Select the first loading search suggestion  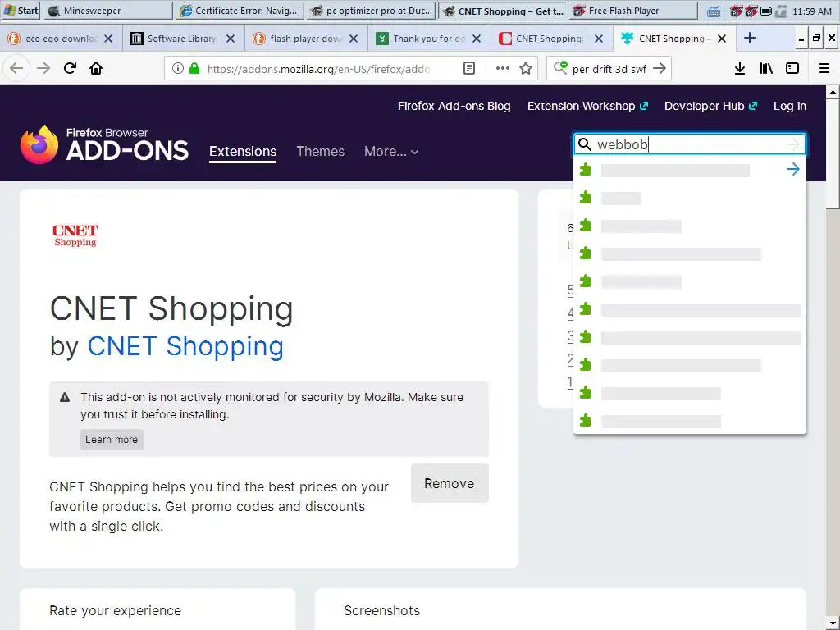pyautogui.click(x=689, y=170)
